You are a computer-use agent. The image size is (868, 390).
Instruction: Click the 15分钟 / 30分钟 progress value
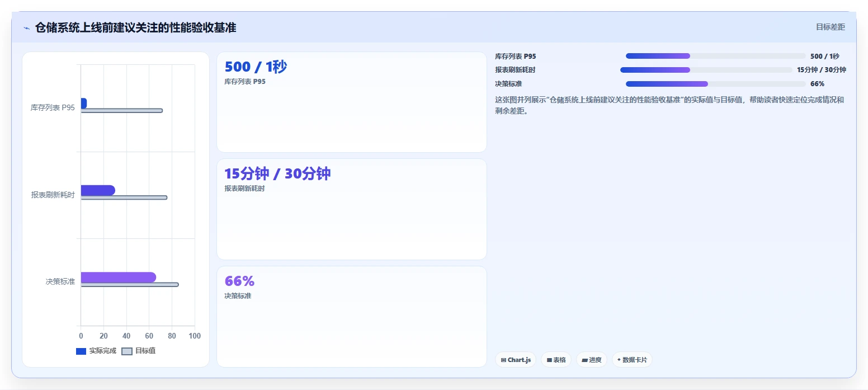pyautogui.click(x=822, y=70)
